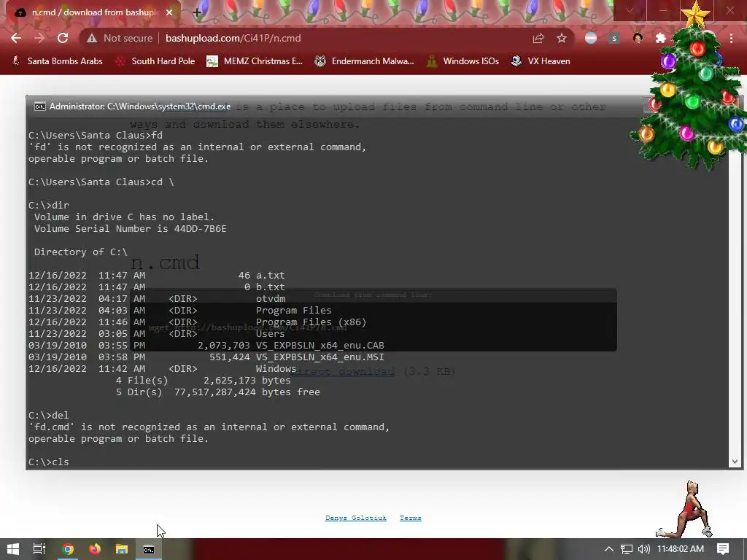Click the a.txt line in cmd output

pos(156,275)
